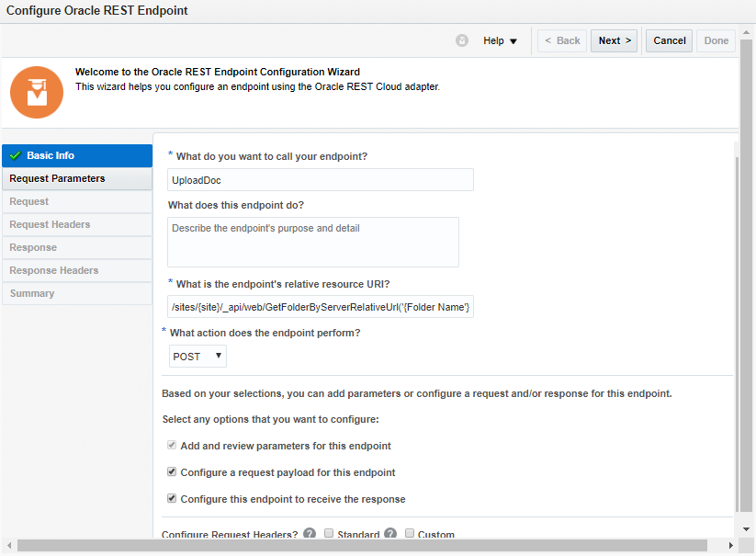
Task: Select the Basic Info step
Action: (76, 155)
